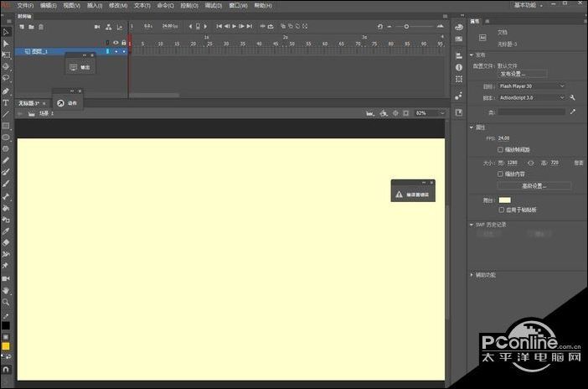Open the edit scene dropdown icon
This screenshot has height=389, width=588.
[x=370, y=113]
